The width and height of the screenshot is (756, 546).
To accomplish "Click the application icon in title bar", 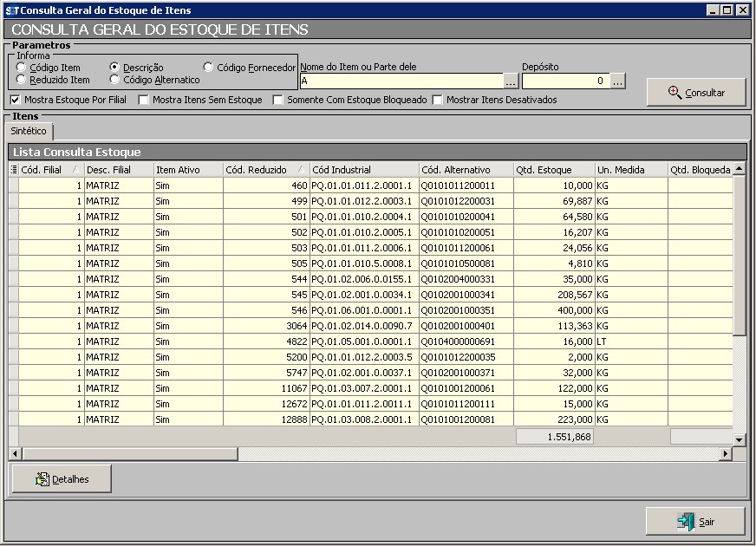I will [x=11, y=10].
